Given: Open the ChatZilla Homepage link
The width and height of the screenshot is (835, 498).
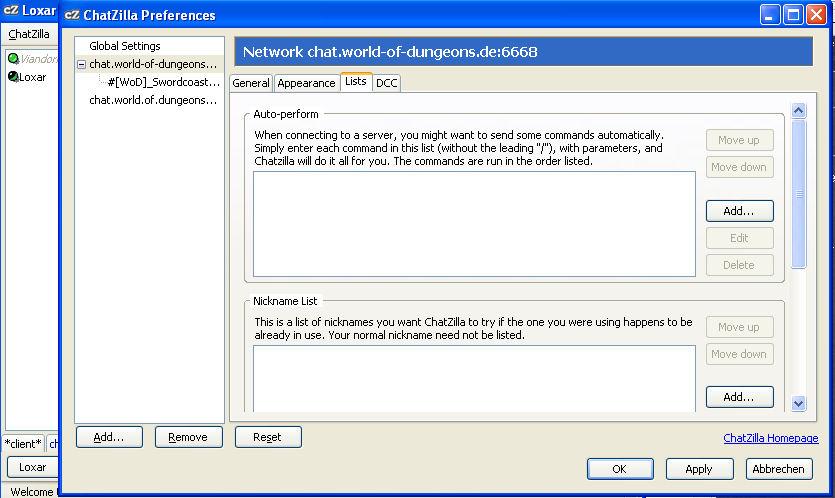Looking at the screenshot, I should point(770,438).
